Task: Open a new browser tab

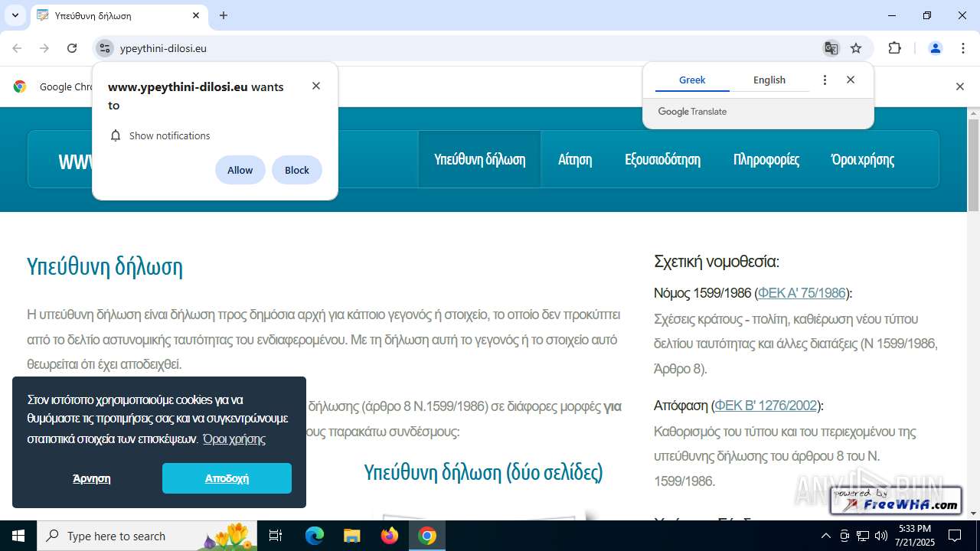Action: [x=224, y=15]
